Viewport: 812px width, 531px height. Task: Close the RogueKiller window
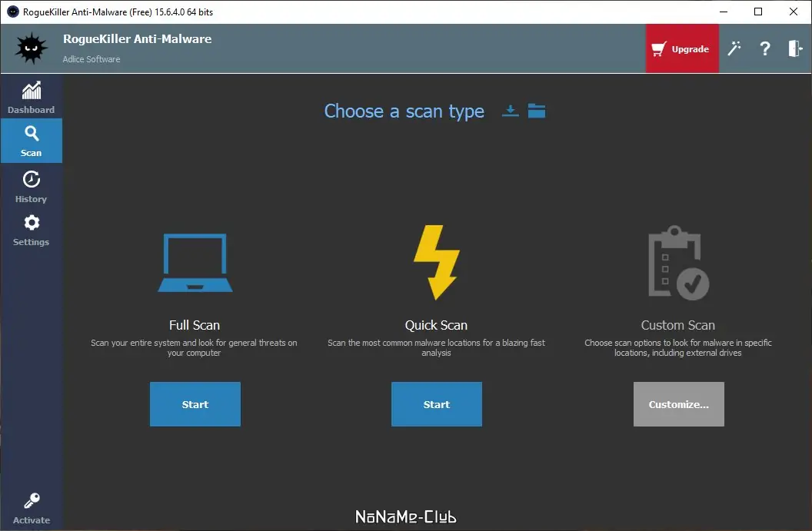point(794,12)
